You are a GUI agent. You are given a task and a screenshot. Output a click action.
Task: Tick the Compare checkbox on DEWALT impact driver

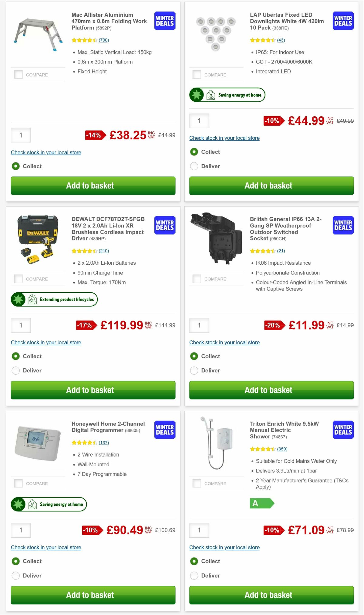(x=19, y=278)
